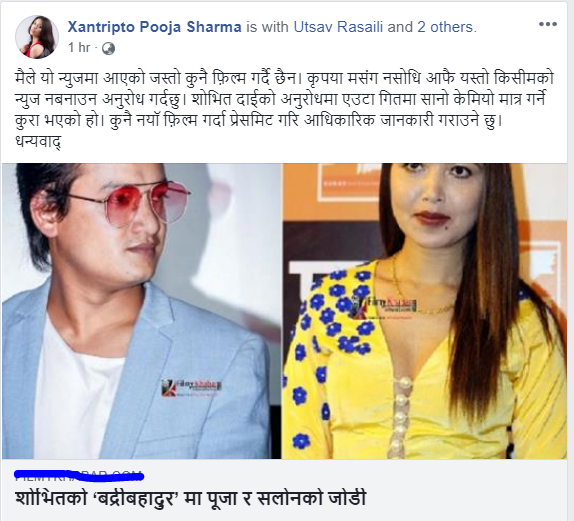Visit the Xantripto Pooja Sharma profile link

(154, 27)
